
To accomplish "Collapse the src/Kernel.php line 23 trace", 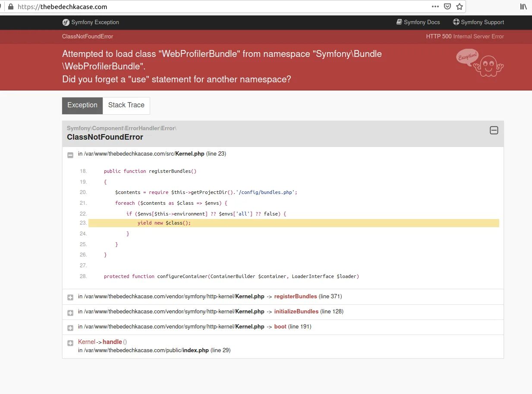I will point(70,155).
